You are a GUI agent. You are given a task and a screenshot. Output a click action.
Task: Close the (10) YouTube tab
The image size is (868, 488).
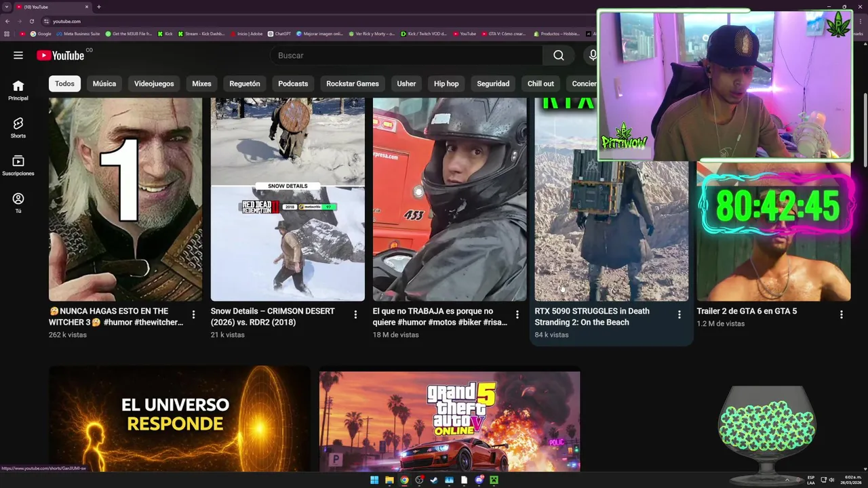(x=88, y=7)
